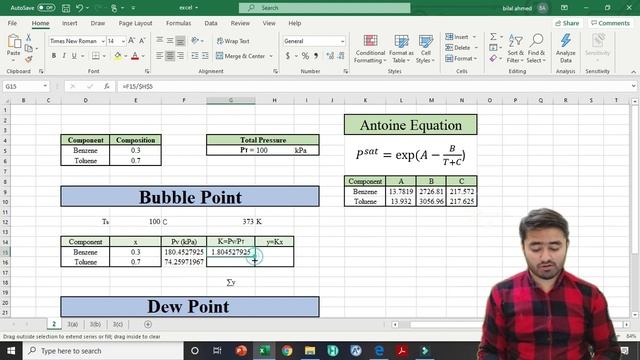This screenshot has height=360, width=640.
Task: Toggle Bottom Align icon
Action: pos(180,40)
